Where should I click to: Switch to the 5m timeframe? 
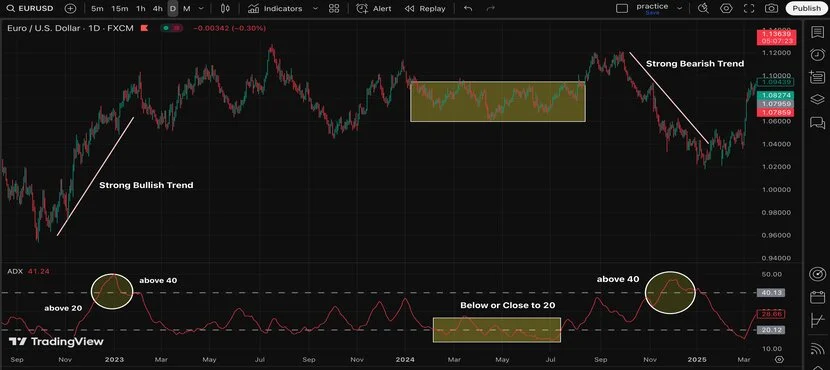[x=97, y=8]
